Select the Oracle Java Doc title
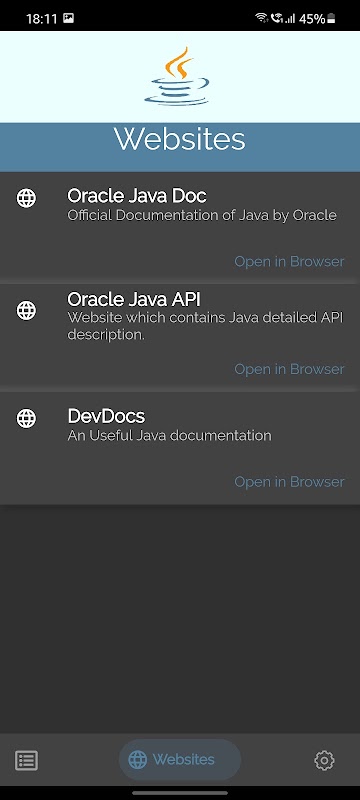Viewport: 360px width, 800px height. [137, 195]
